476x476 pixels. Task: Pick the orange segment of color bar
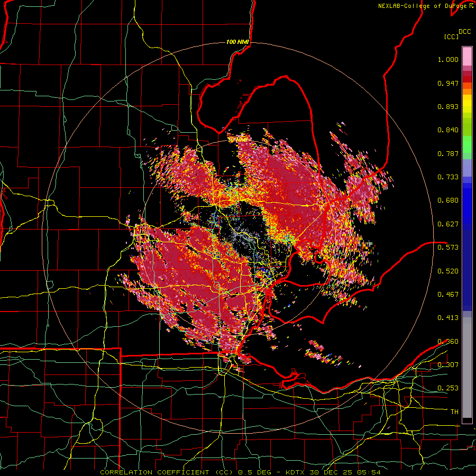tap(467, 91)
